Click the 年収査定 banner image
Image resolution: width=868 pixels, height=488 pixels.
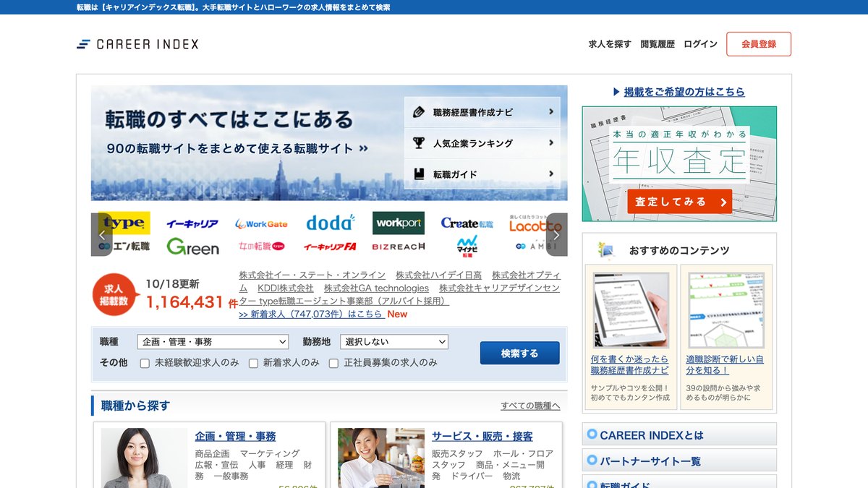[679, 164]
